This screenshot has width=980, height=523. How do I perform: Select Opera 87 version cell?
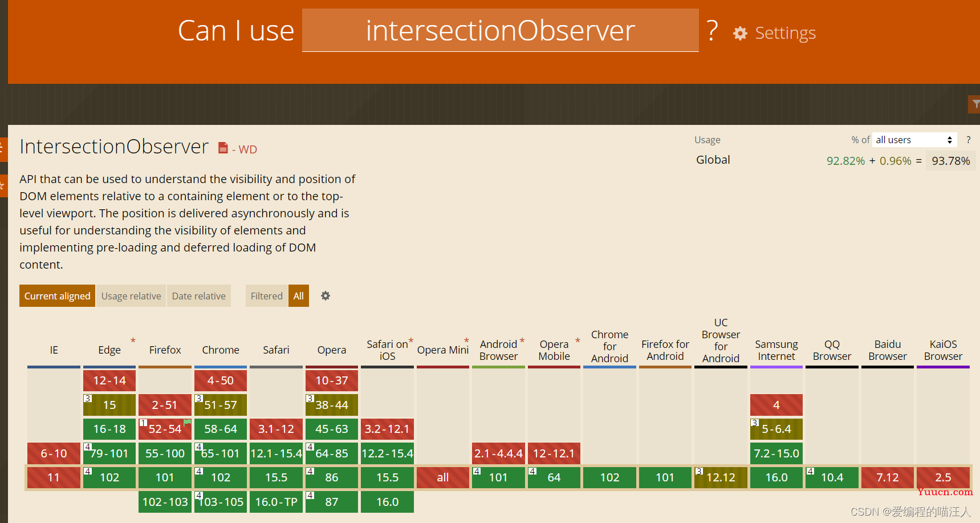[x=332, y=502]
